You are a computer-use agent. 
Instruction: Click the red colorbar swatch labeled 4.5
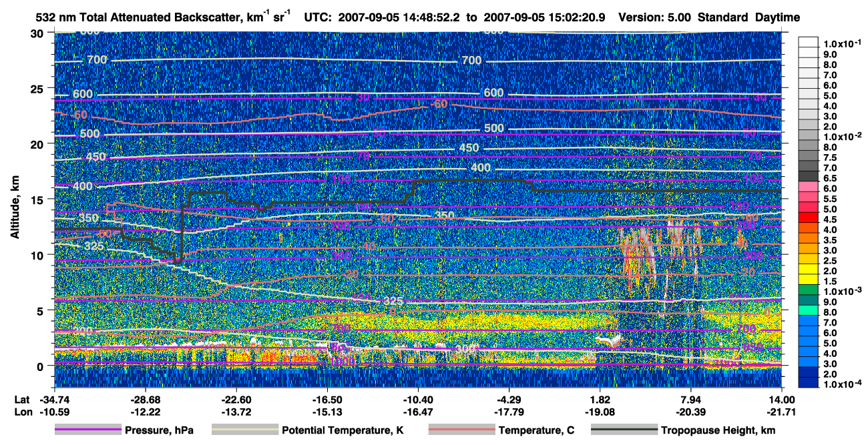(809, 217)
